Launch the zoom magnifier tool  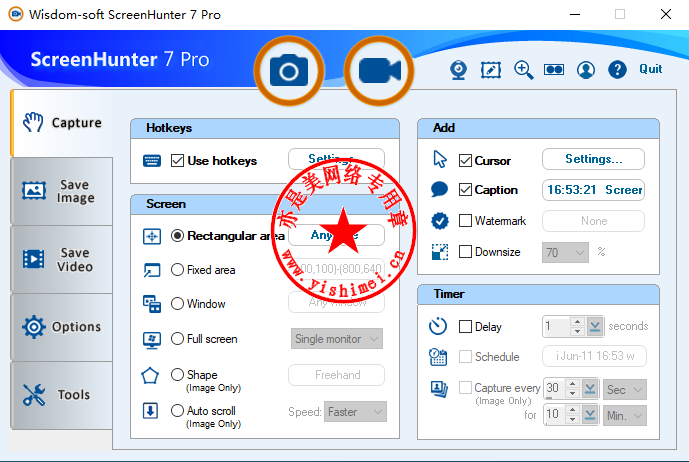523,70
